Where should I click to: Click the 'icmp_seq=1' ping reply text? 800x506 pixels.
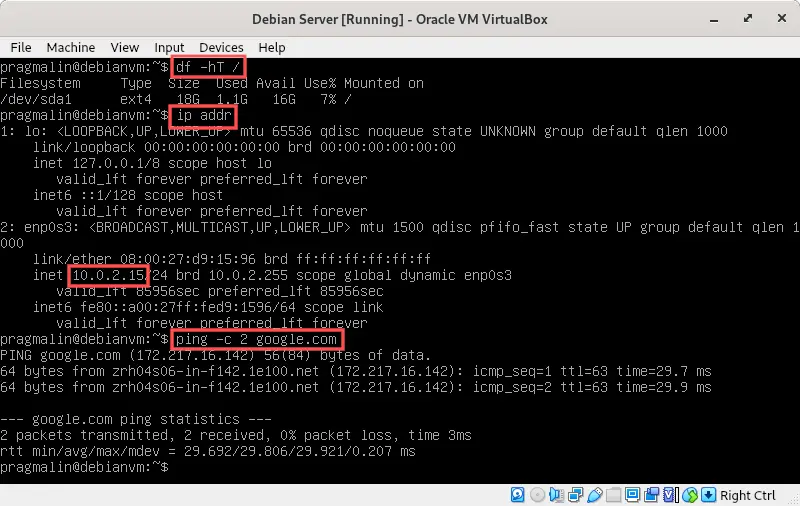pyautogui.click(x=512, y=371)
